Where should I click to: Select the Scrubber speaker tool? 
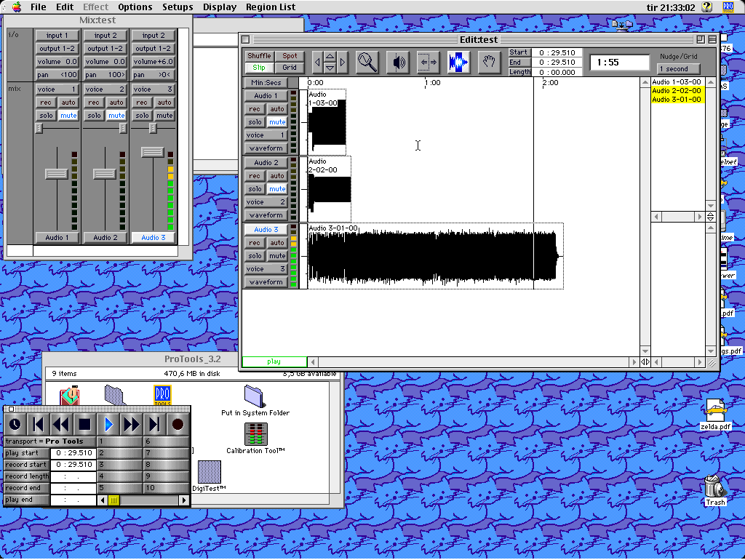pyautogui.click(x=398, y=63)
